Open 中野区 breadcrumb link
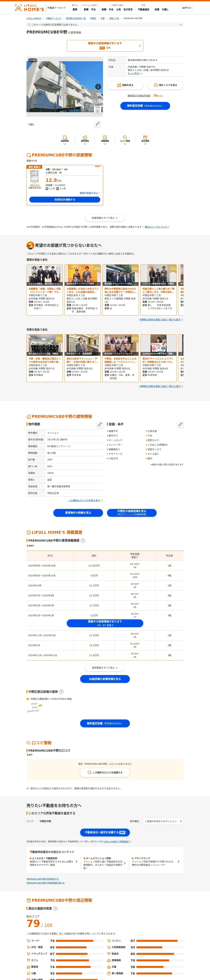This screenshot has width=210, height=980. coord(93,18)
